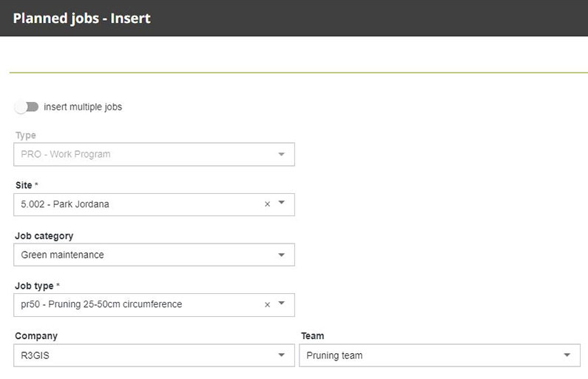This screenshot has width=588, height=379.
Task: Expand the Job category dropdown arrow
Action: (282, 255)
